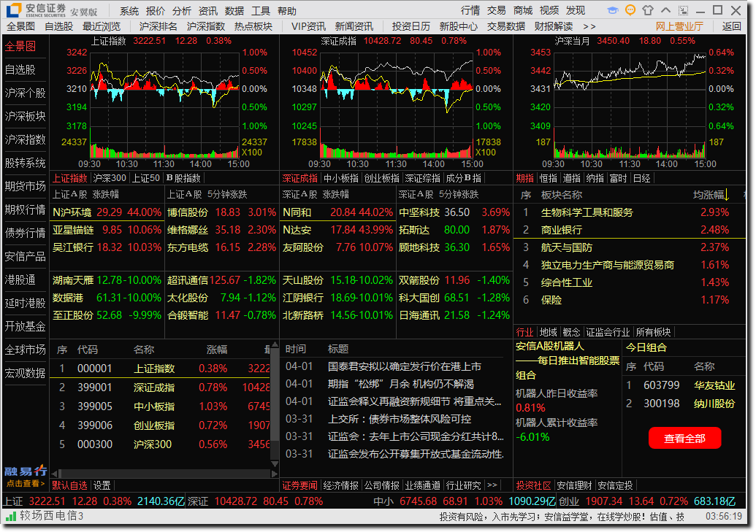Select the stock row 中坚科技
The width and height of the screenshot is (756, 532).
(x=454, y=212)
